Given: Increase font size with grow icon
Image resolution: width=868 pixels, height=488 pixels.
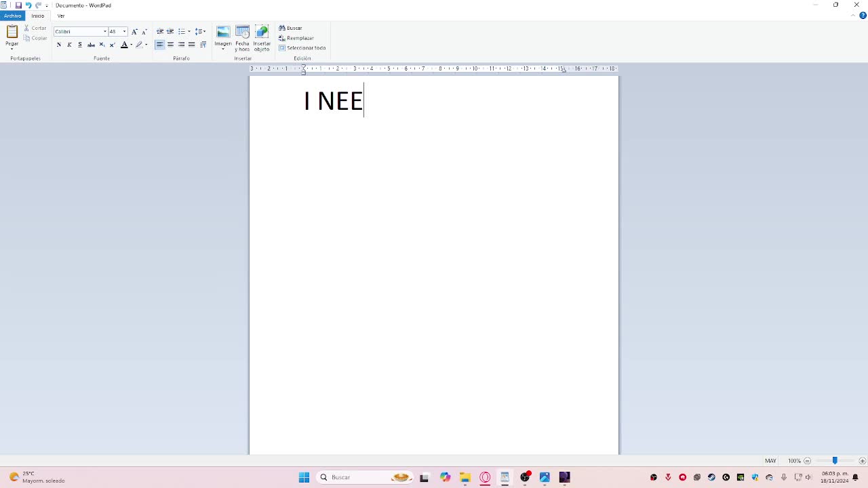Looking at the screenshot, I should pyautogui.click(x=134, y=32).
